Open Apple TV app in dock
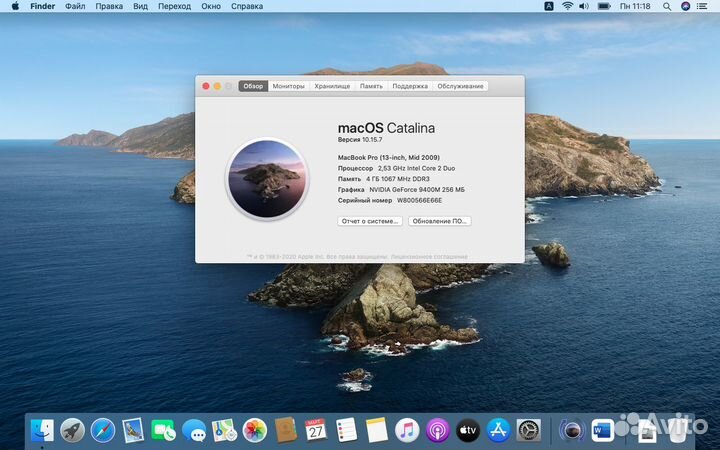This screenshot has height=450, width=720. (468, 431)
